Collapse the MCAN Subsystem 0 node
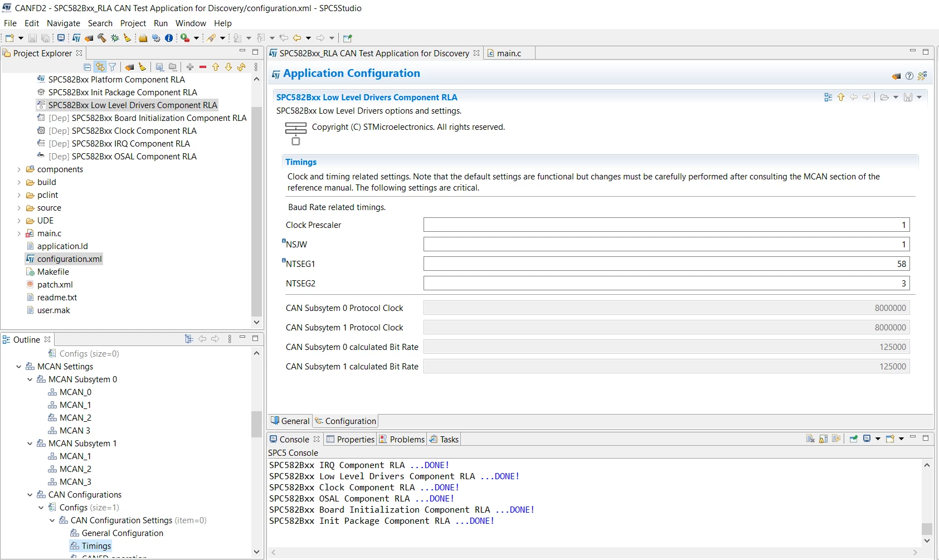Image resolution: width=939 pixels, height=560 pixels. (x=30, y=379)
